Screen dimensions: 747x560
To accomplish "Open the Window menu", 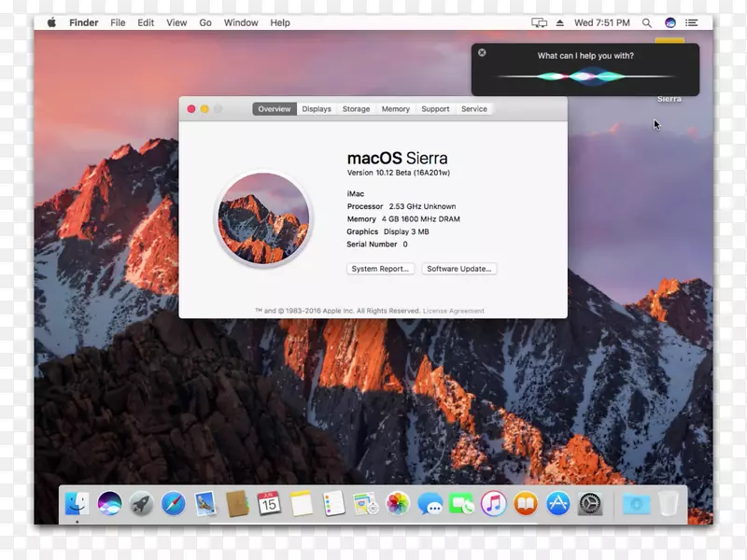I will (241, 22).
